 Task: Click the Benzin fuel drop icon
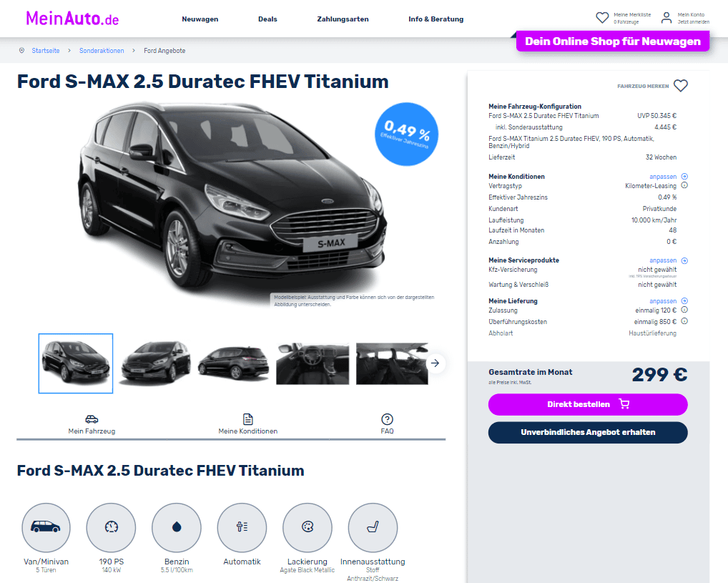177,527
